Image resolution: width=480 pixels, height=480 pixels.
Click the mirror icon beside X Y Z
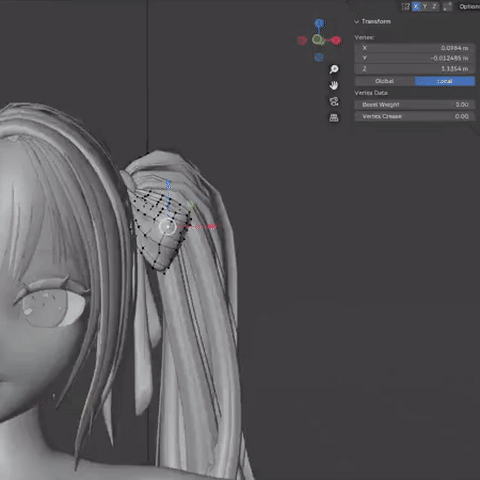click(405, 6)
